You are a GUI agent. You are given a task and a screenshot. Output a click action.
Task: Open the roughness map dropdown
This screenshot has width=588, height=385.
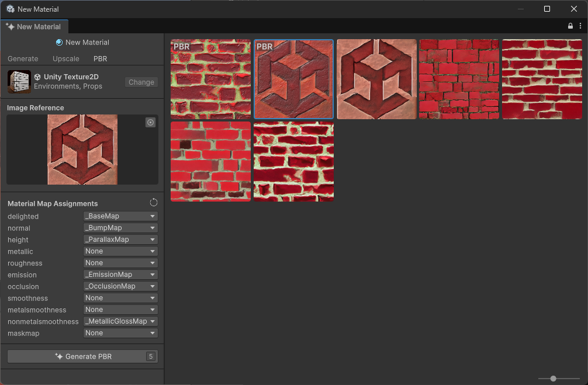tap(120, 263)
